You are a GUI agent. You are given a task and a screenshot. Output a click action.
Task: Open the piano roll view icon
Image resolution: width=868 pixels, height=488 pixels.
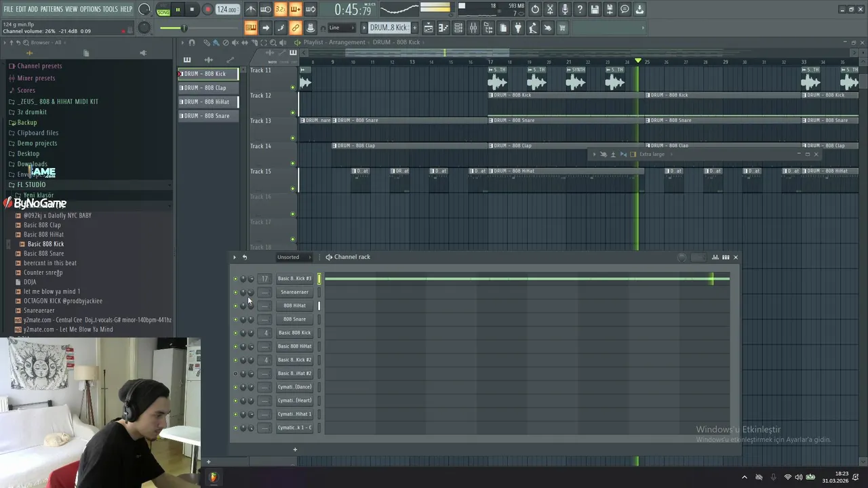click(x=443, y=28)
